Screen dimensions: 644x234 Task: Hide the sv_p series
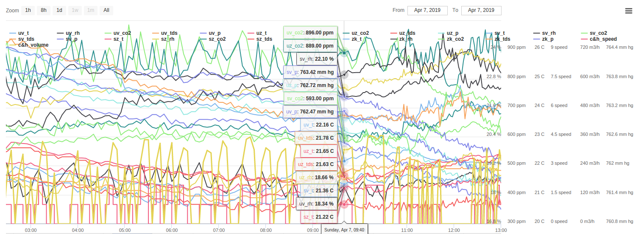[x=67, y=39]
